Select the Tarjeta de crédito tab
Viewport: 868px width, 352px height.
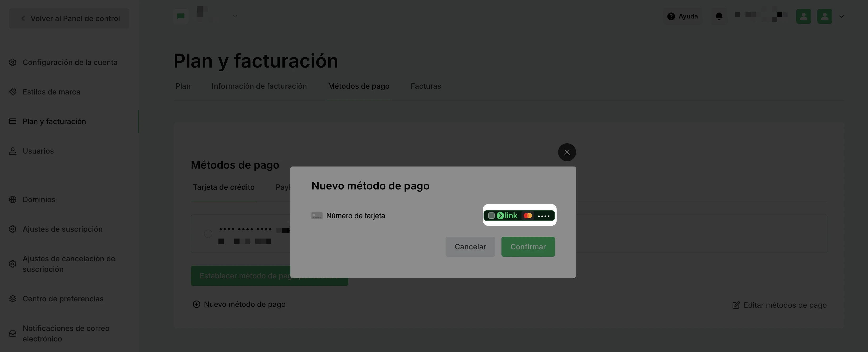[x=223, y=187]
